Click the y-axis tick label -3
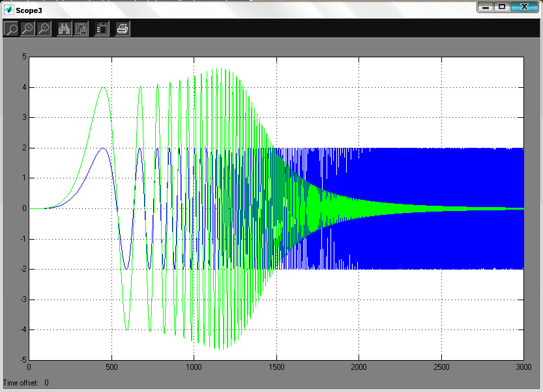 pyautogui.click(x=23, y=300)
